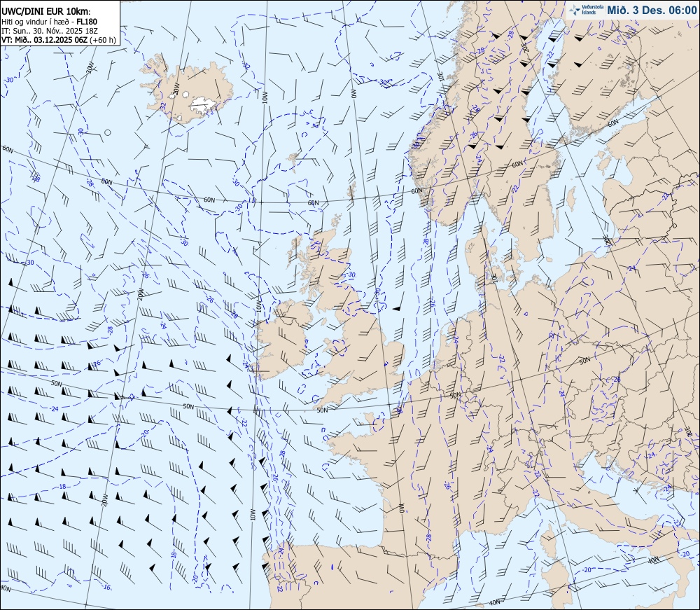Screen dimensions: 700x610
Task: Click the "-16" isotherm label
Action: coord(106,587)
